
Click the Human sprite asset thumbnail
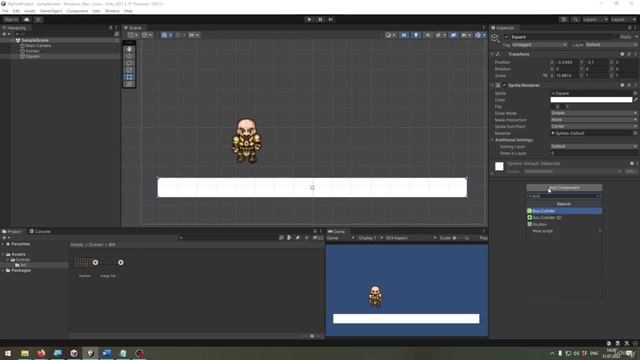click(85, 262)
